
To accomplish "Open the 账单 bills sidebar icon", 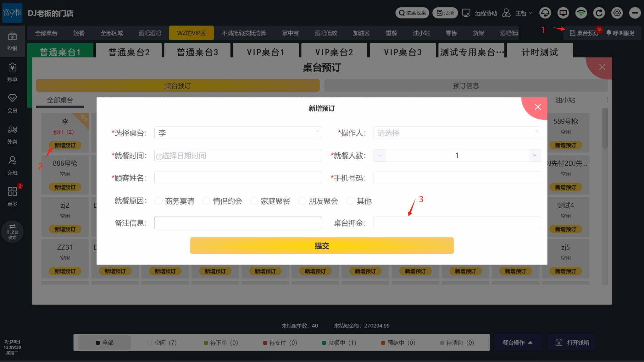I will pos(12,72).
